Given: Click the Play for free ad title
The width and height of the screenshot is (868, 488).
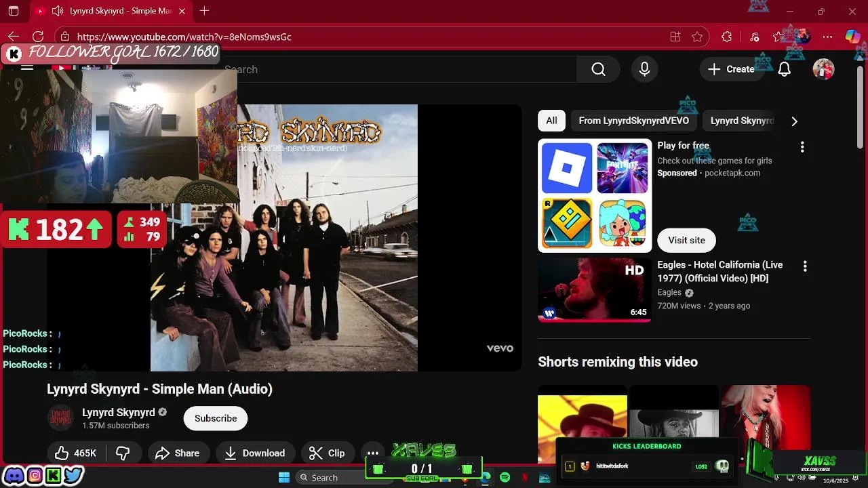Looking at the screenshot, I should [683, 146].
